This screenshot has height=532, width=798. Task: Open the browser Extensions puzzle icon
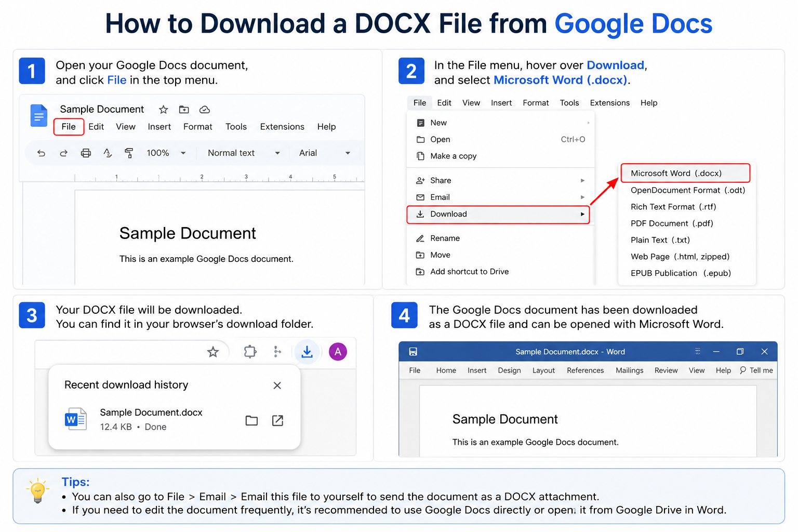(x=250, y=352)
